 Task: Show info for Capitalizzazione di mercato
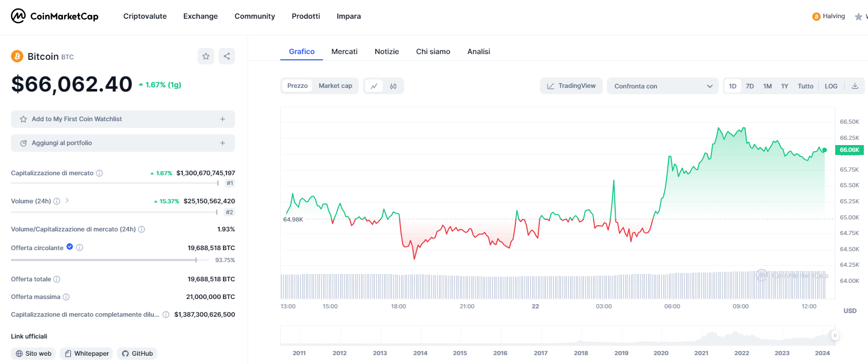[x=99, y=173]
